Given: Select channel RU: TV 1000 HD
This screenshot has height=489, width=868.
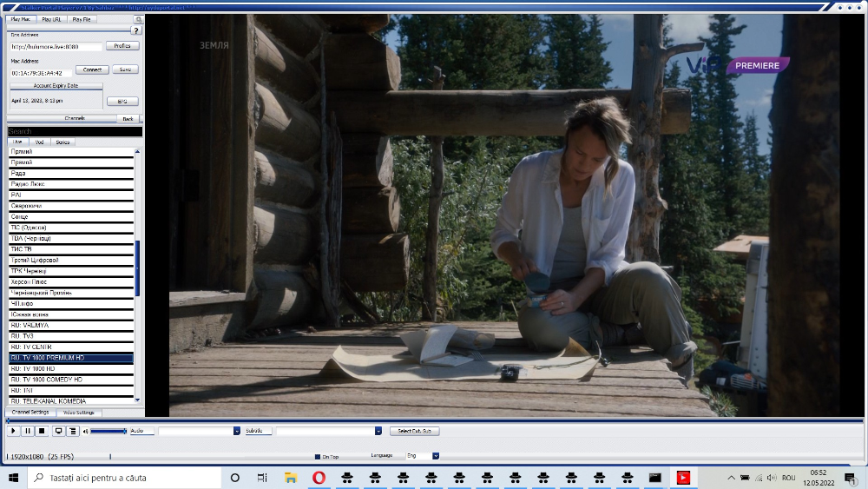Looking at the screenshot, I should 71,369.
